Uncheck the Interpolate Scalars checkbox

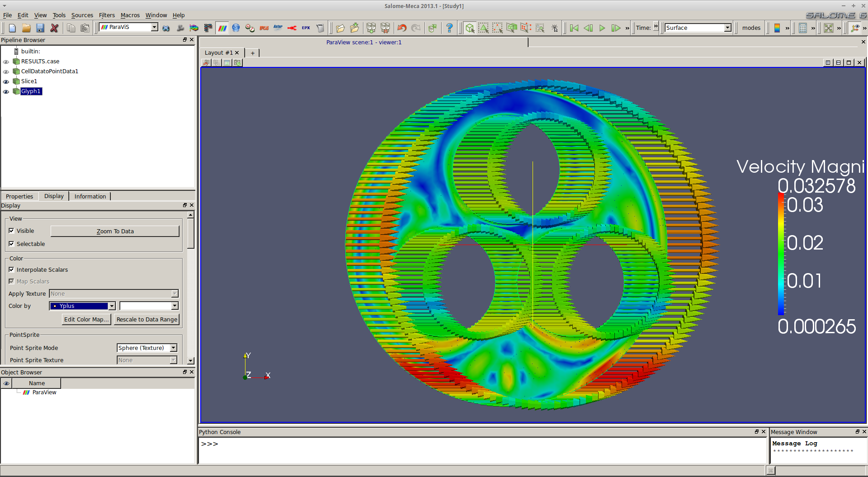12,269
